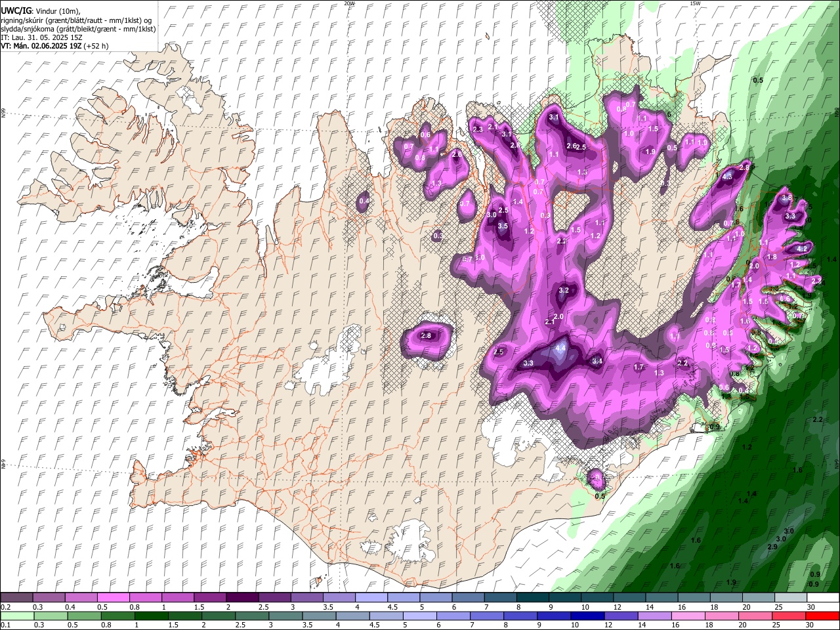Pick the lilac 14 rain scale swatch
Screen dimensions: 840x630
click(654, 616)
